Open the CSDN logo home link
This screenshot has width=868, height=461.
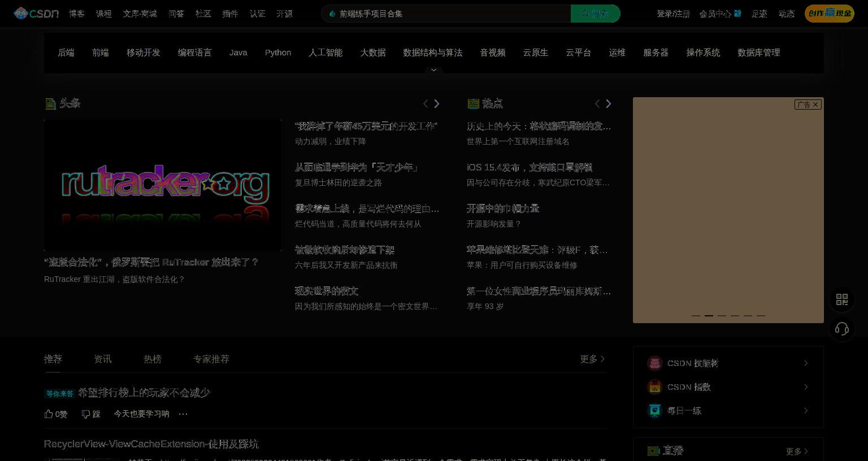coord(36,13)
